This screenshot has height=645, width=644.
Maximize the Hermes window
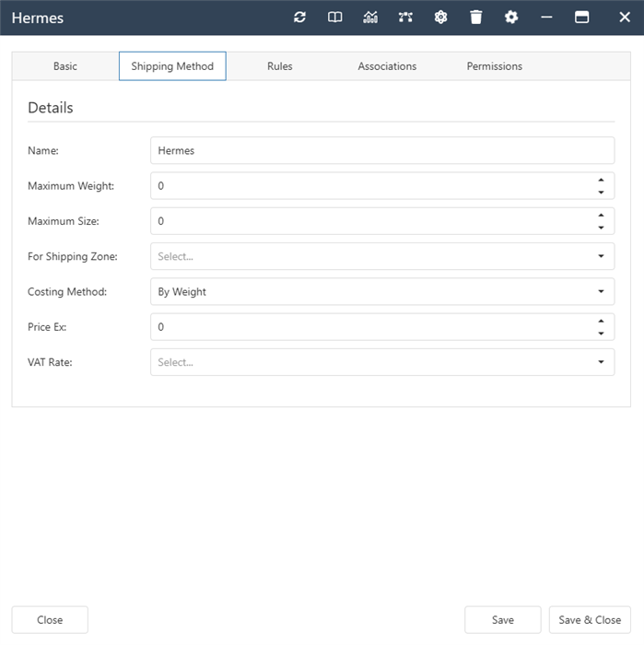(581, 18)
